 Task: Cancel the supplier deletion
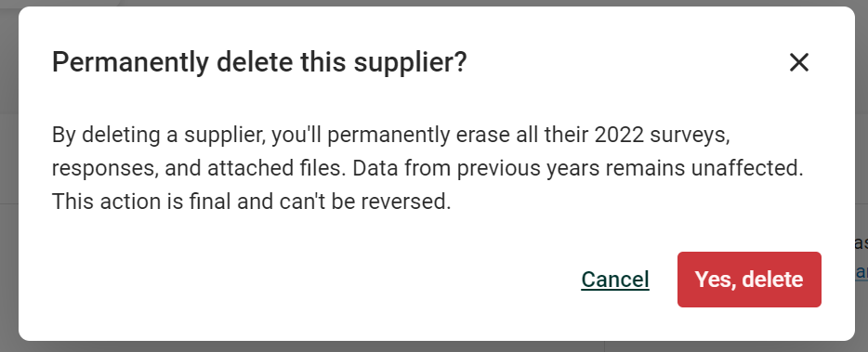(x=615, y=280)
